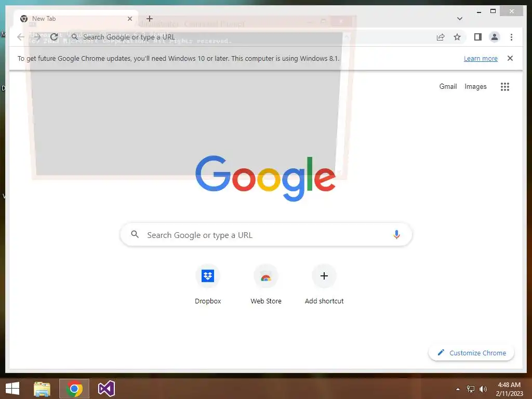Viewport: 532px width, 399px height.
Task: Open network status tray icon
Action: click(471, 389)
